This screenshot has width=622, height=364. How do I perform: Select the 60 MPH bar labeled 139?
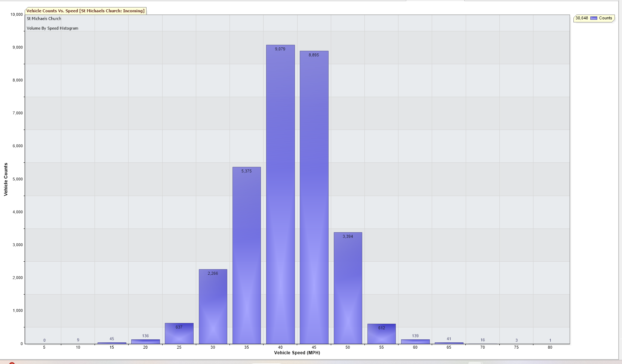pos(415,342)
